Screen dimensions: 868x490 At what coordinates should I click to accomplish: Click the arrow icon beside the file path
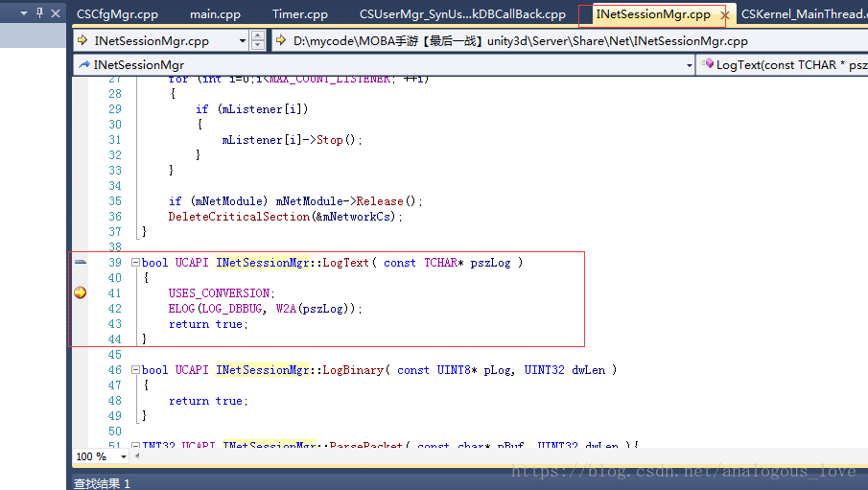tap(281, 40)
